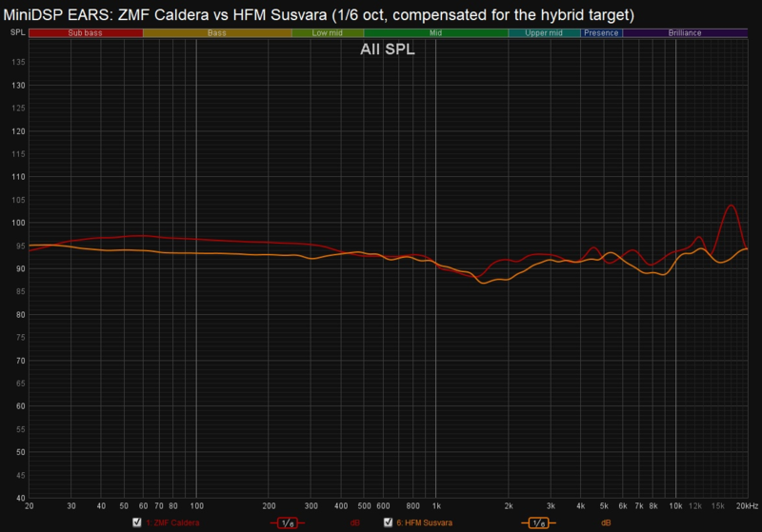Click the All SPL graph title

pos(387,50)
